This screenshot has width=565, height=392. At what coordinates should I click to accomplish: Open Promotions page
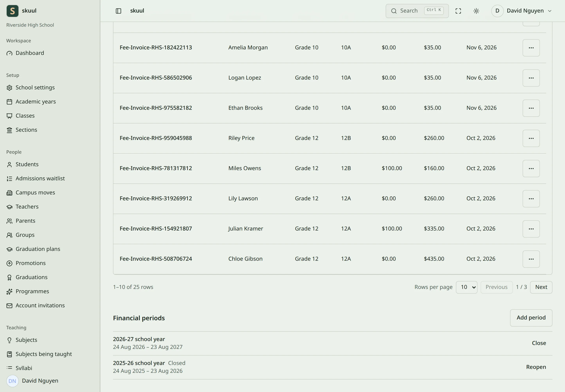point(26,263)
